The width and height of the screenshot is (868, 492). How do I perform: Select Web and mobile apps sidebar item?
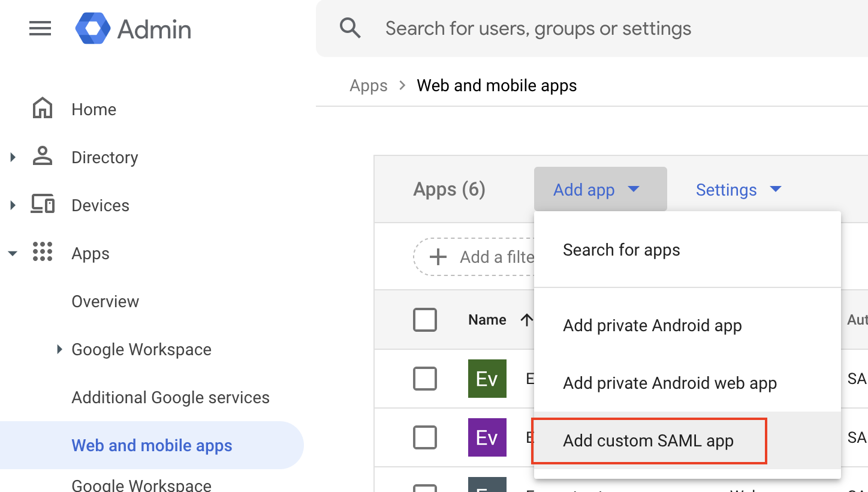(x=152, y=445)
